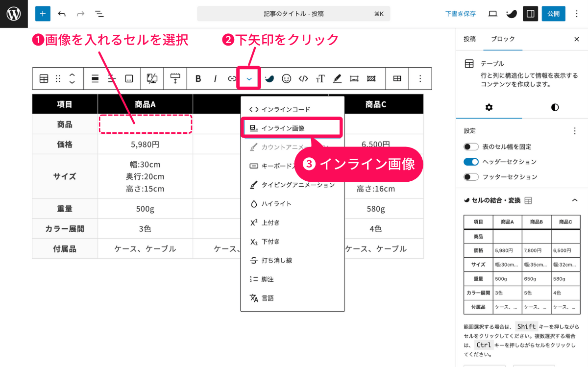This screenshot has width=588, height=392.
Task: Save draft via the 下書き保存 link
Action: tap(461, 14)
